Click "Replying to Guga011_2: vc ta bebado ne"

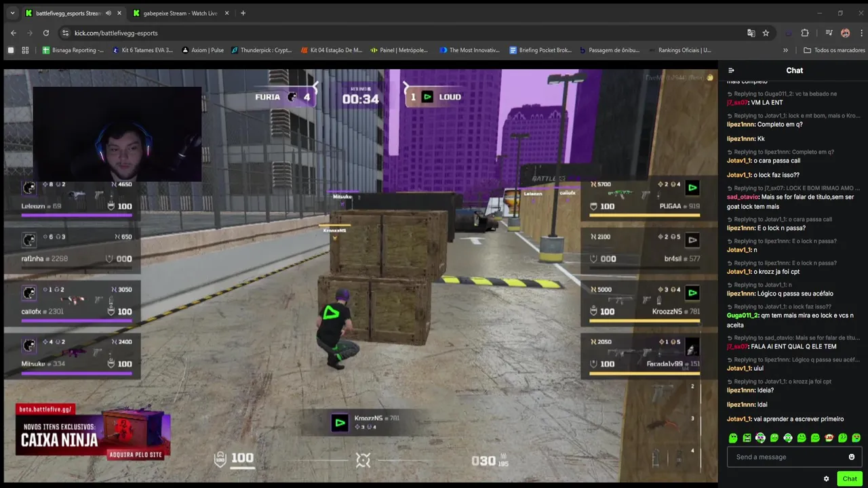785,94
